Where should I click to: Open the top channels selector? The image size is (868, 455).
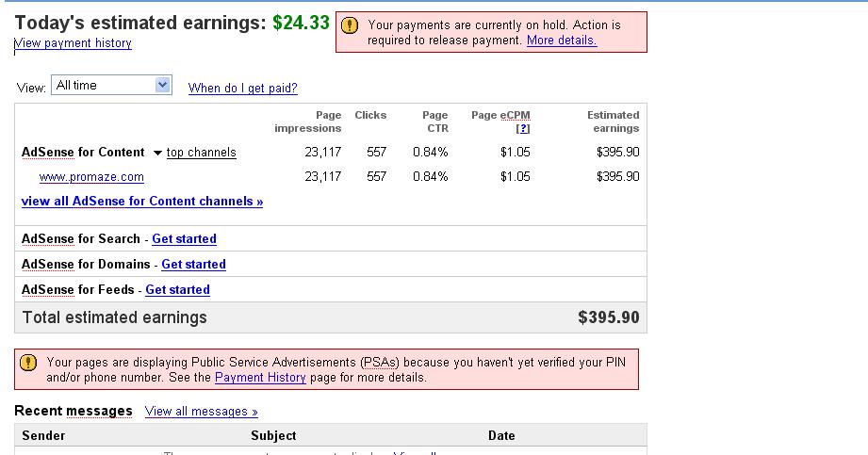click(202, 153)
